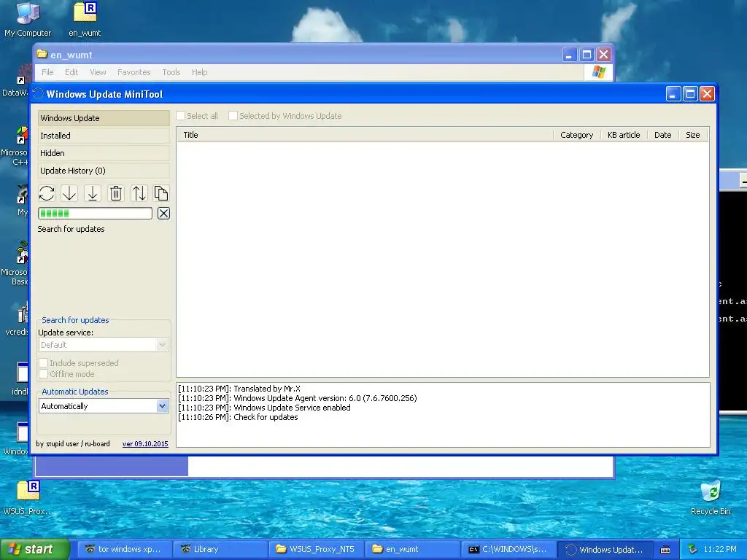Sort by the Date column header
Screen dimensions: 747x560
662,135
